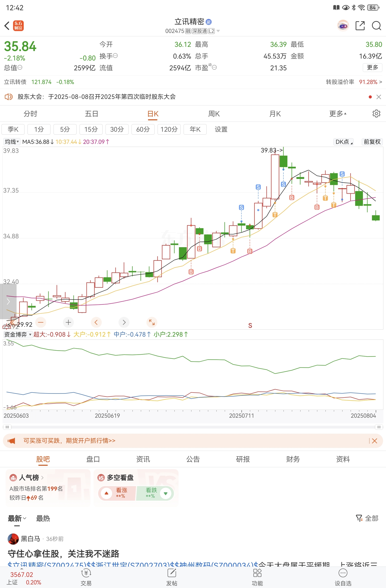Screen dimensions: 386x588
Task: Zoom out chart with minus icon
Action: tap(41, 322)
